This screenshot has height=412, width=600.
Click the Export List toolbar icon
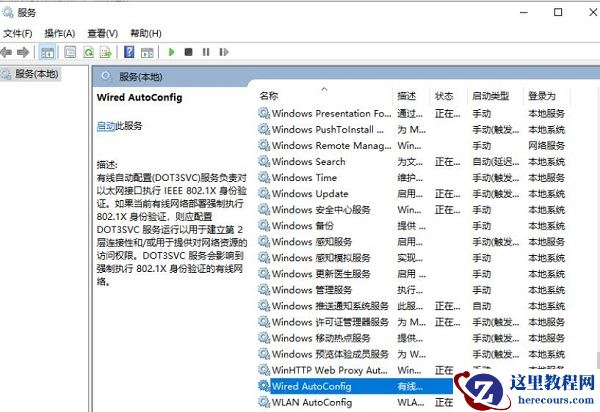tap(106, 52)
